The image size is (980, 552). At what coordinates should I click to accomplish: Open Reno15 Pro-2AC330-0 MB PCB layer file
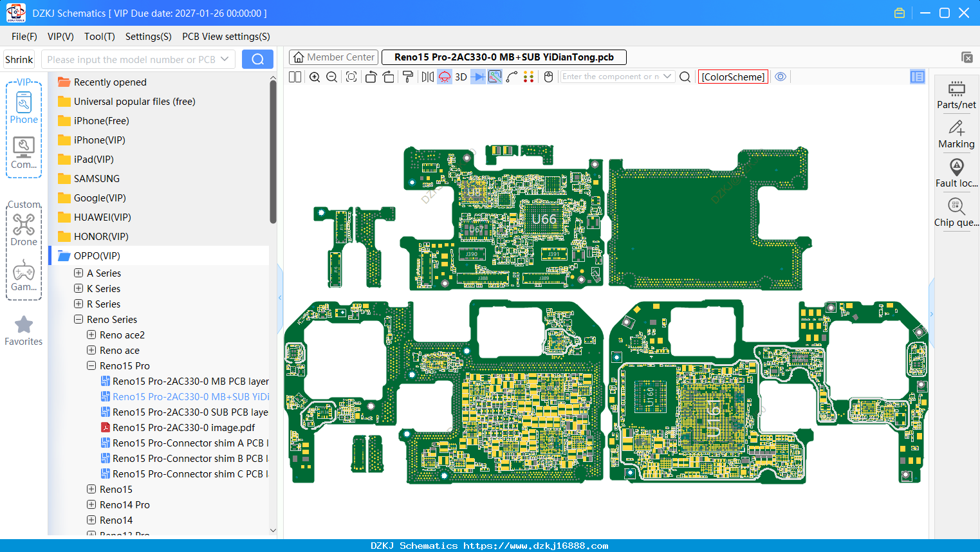[x=190, y=381]
